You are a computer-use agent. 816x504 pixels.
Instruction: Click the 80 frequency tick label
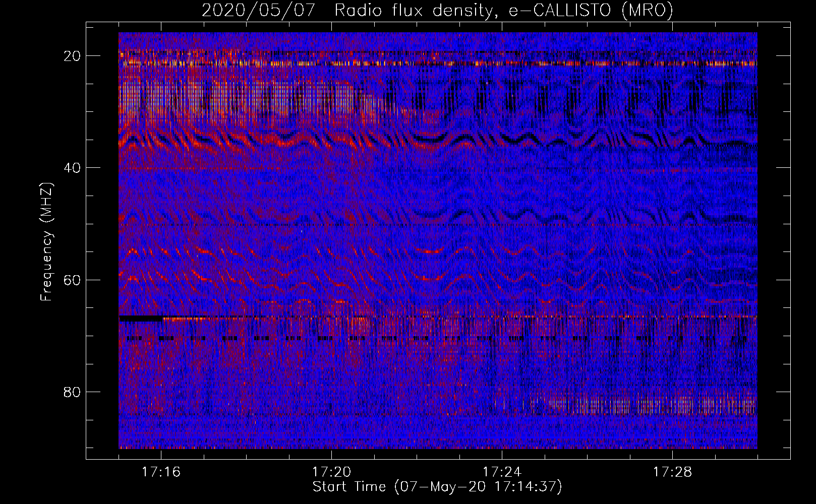(x=72, y=392)
